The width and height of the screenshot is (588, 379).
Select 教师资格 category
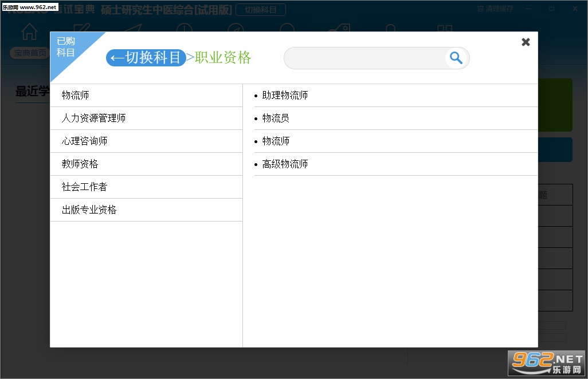146,164
